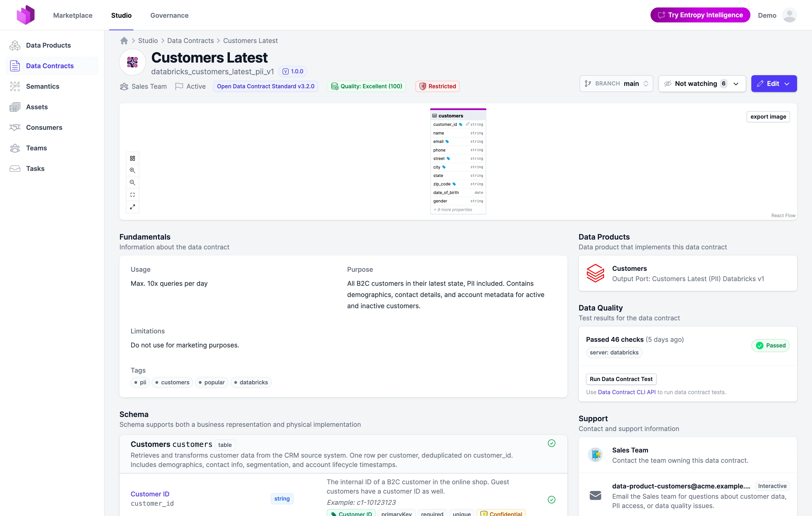Image resolution: width=812 pixels, height=516 pixels.
Task: Click the envelope icon beside support email
Action: [595, 495]
